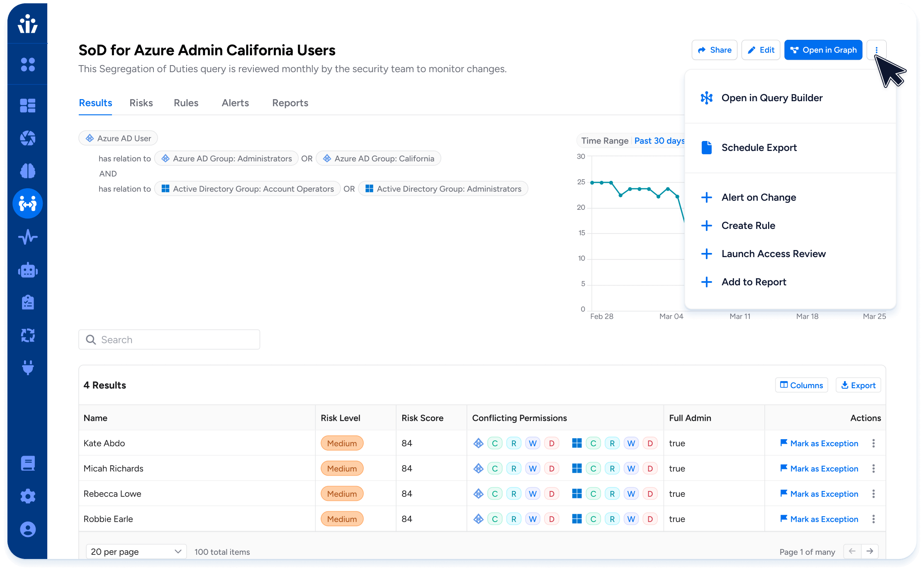924x571 pixels.
Task: Open the 20 per page dropdown
Action: click(136, 552)
